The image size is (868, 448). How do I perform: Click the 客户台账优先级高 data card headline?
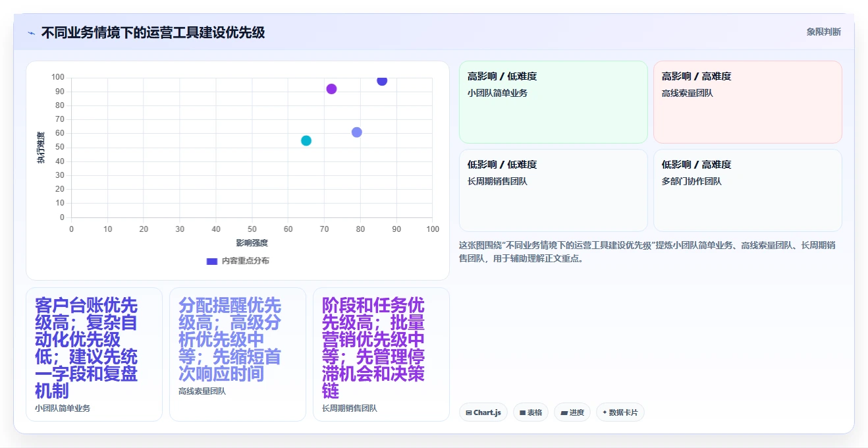pyautogui.click(x=86, y=348)
